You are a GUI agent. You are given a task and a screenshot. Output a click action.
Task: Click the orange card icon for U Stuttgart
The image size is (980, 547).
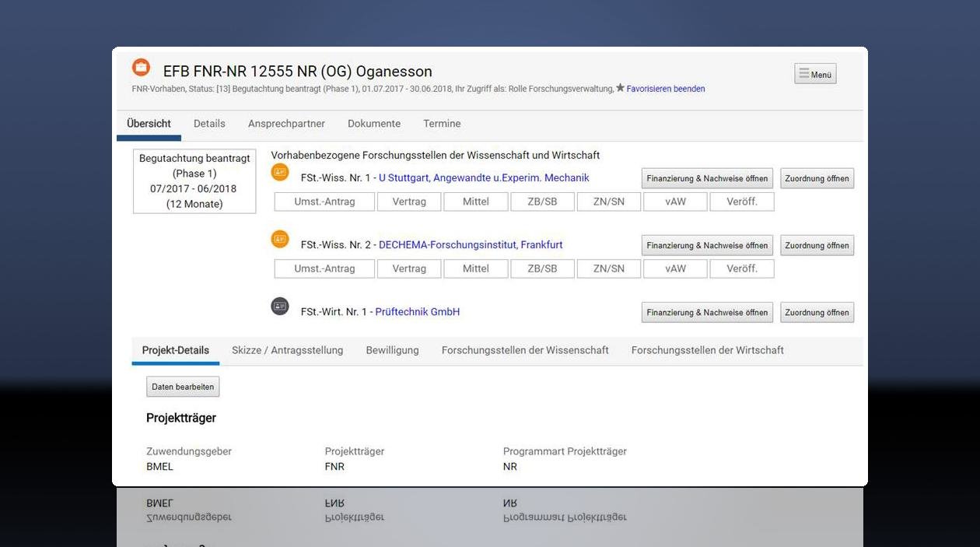(280, 172)
